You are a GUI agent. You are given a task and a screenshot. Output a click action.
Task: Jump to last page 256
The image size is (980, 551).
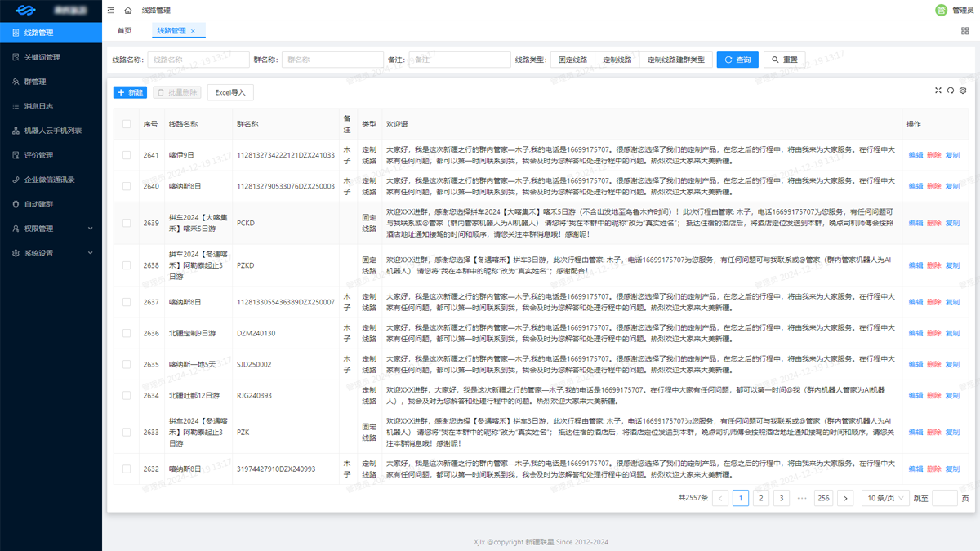tap(823, 498)
